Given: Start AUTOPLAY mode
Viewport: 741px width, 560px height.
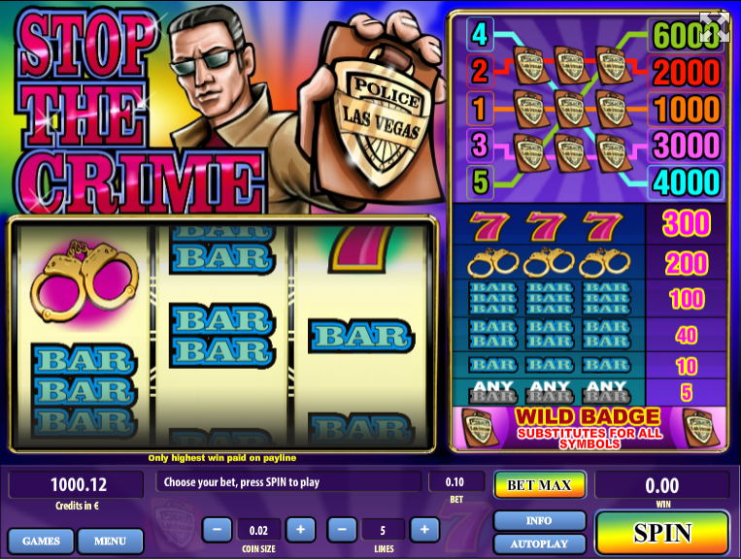Looking at the screenshot, I should tap(539, 544).
